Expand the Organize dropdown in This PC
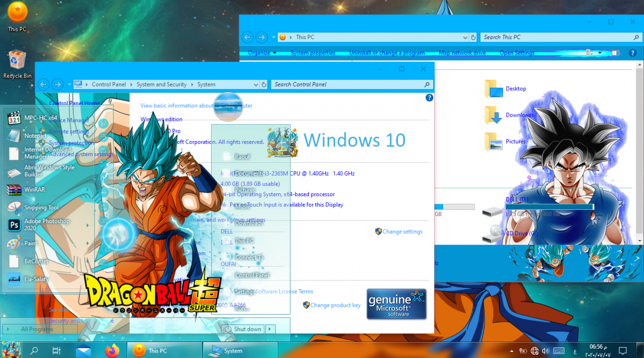 pyautogui.click(x=262, y=53)
